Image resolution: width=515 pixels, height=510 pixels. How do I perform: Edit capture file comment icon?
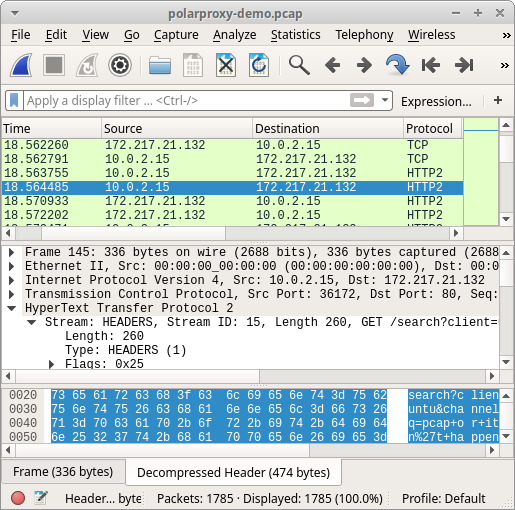pos(41,498)
